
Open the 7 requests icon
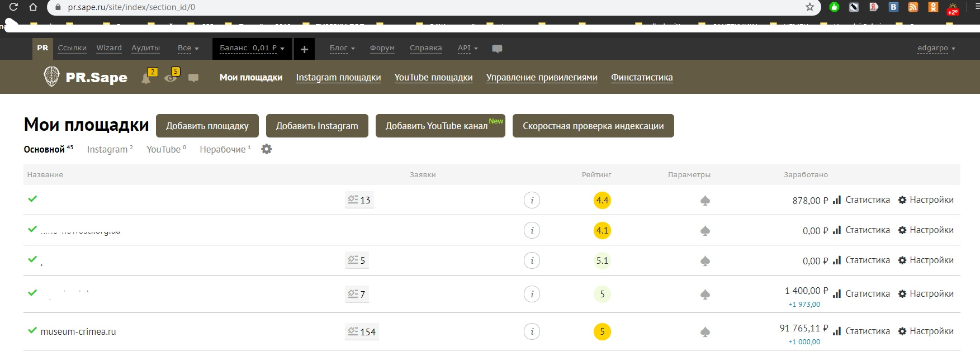(x=357, y=293)
